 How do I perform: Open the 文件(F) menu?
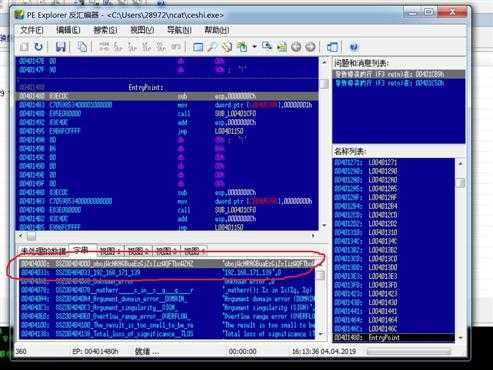coord(32,30)
